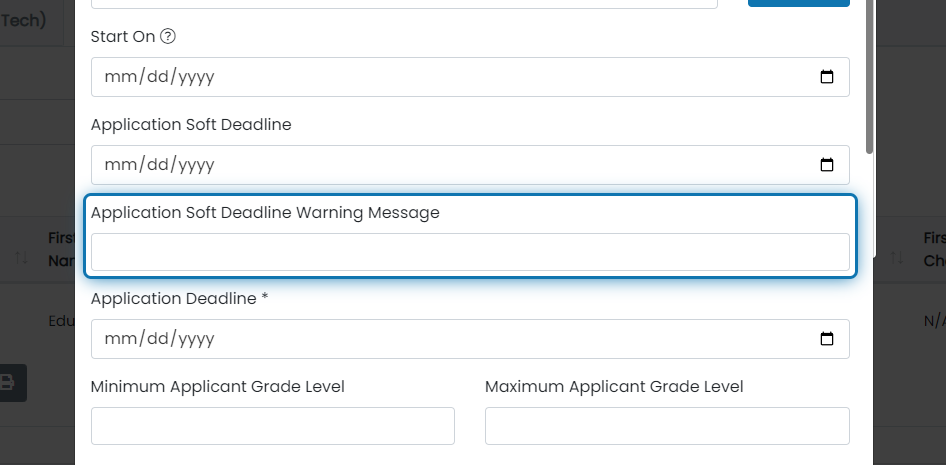This screenshot has width=946, height=465.
Task: Open the Application Soft Deadline calendar icon
Action: (827, 165)
